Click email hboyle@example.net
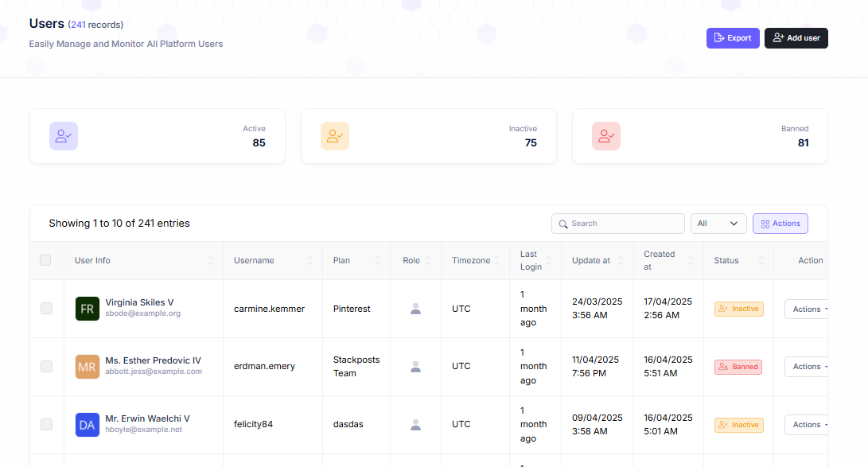Image resolution: width=868 pixels, height=467 pixels. [x=143, y=430]
